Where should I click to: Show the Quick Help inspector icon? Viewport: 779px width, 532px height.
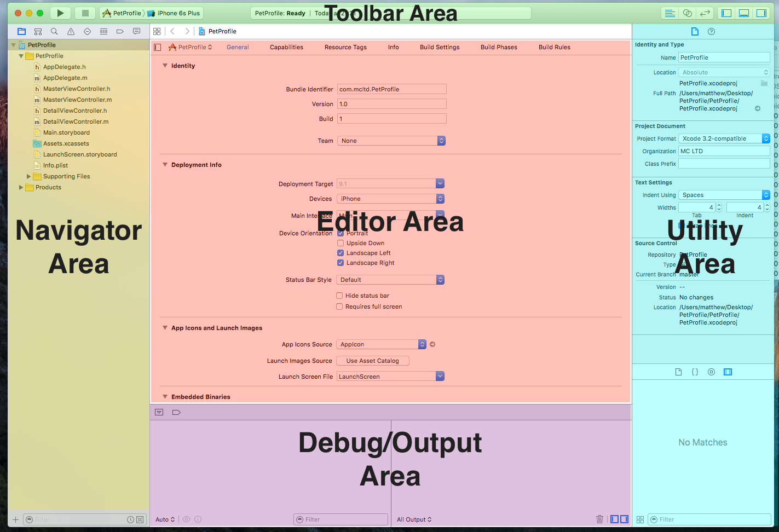(x=711, y=32)
